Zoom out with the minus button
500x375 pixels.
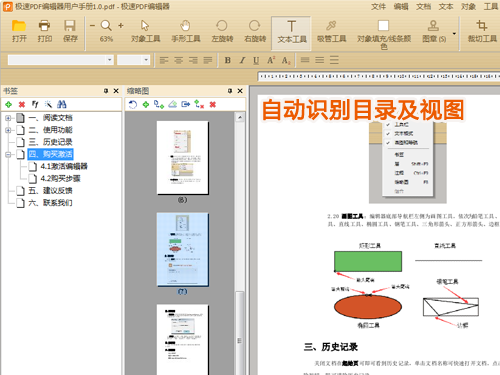click(x=92, y=25)
